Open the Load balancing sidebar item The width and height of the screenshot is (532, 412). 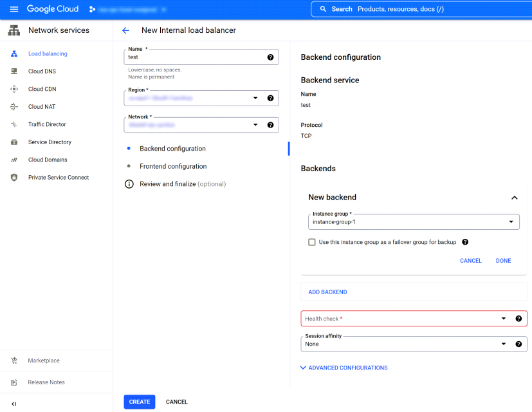tap(48, 53)
